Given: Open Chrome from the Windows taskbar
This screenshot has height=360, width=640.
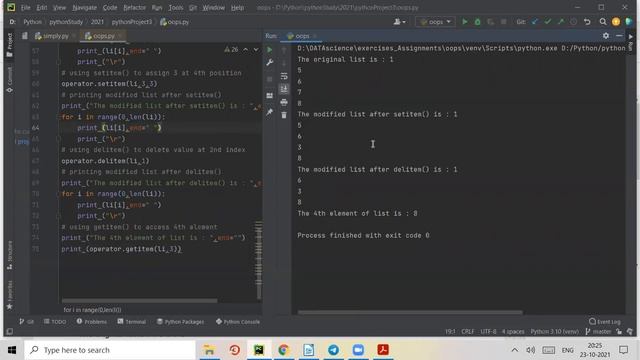Looking at the screenshot, I should tap(284, 350).
